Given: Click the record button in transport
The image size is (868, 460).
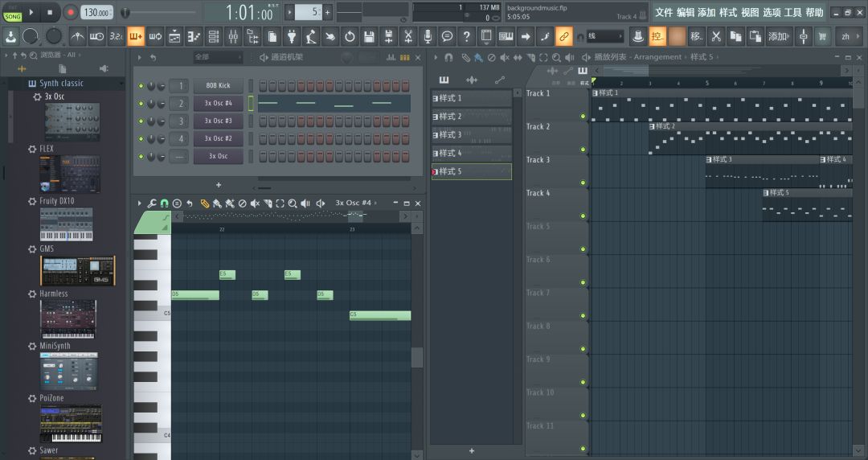Looking at the screenshot, I should tap(71, 12).
